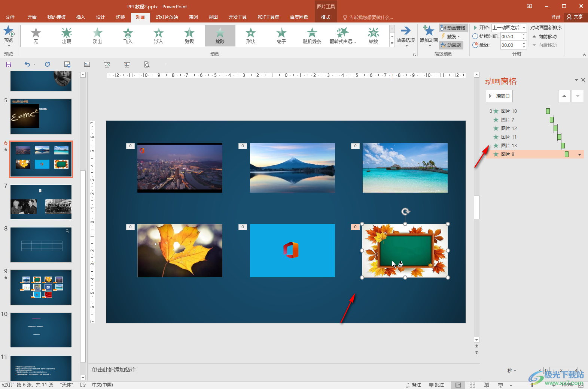The image size is (588, 389).
Task: Open reading view from status bar
Action: coord(486,385)
